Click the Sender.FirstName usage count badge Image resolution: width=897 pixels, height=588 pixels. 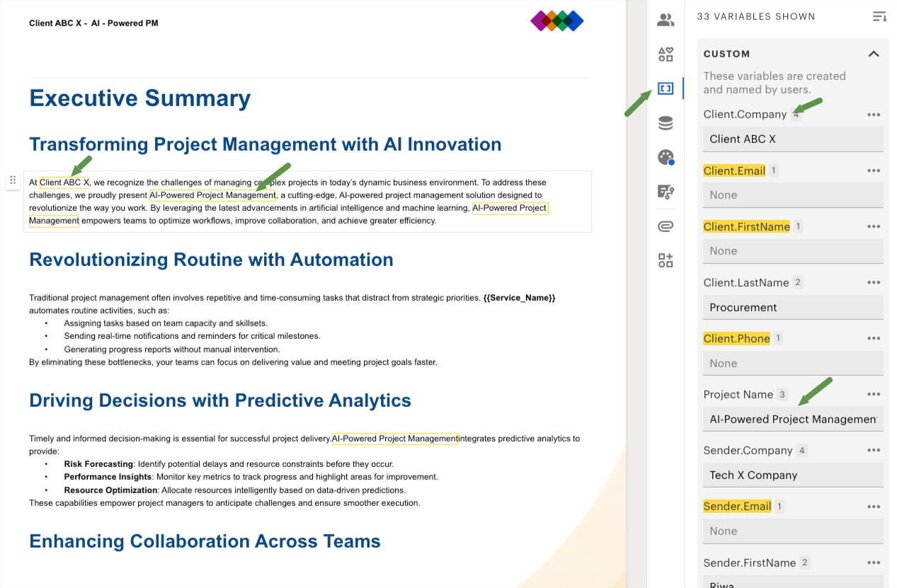coord(804,563)
